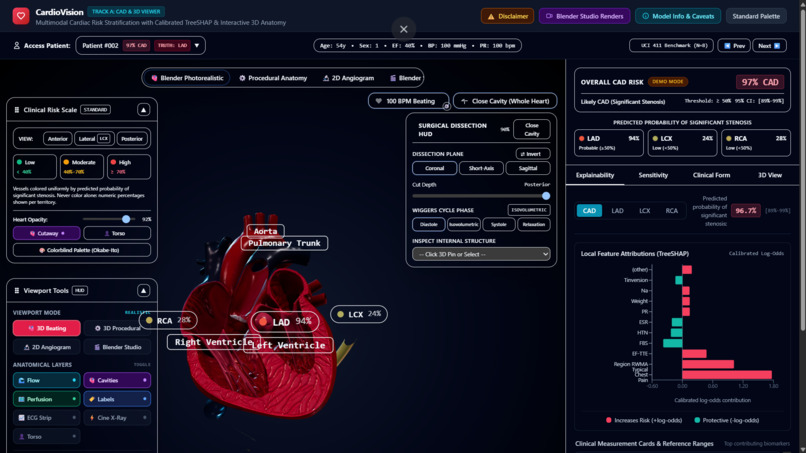Click the small icon at 100 BPM Beating corner
The height and width of the screenshot is (453, 806).
446,106
